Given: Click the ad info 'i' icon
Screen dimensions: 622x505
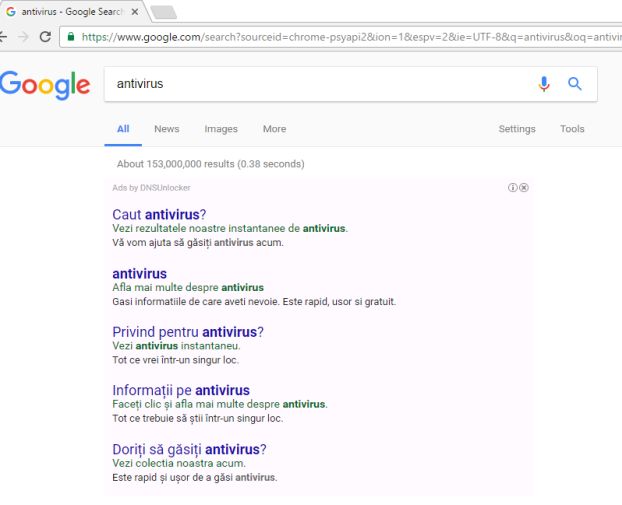Looking at the screenshot, I should tap(513, 188).
